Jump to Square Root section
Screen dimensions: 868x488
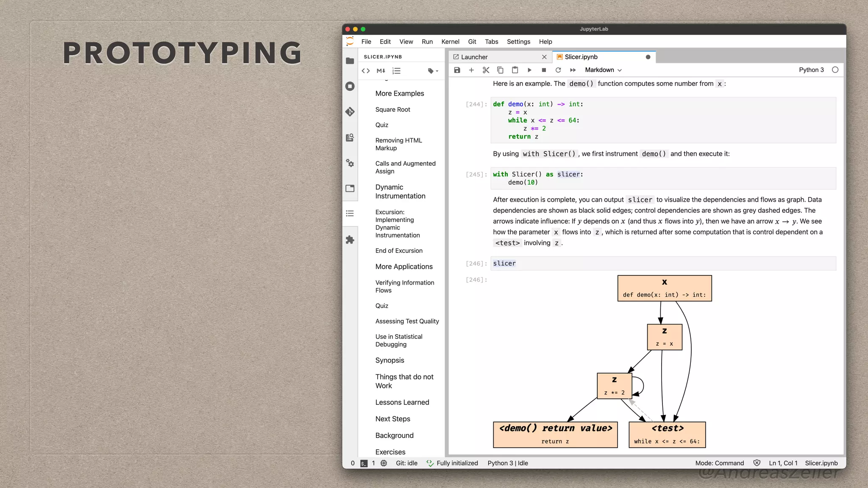(392, 109)
